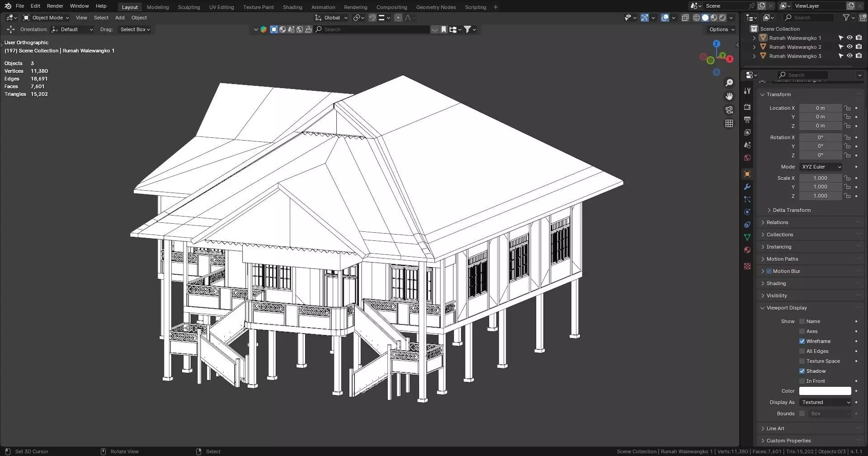Open the Object Mode dropdown
This screenshot has height=456, width=868.
point(46,18)
